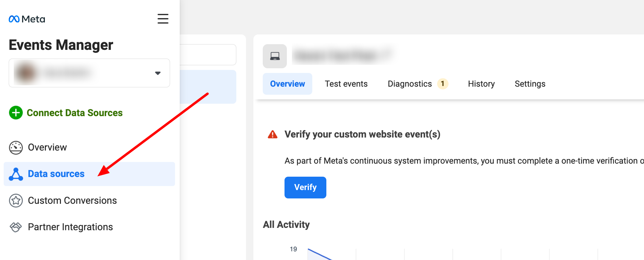Select the highlighted data source list item
This screenshot has width=644, height=260.
(x=208, y=87)
